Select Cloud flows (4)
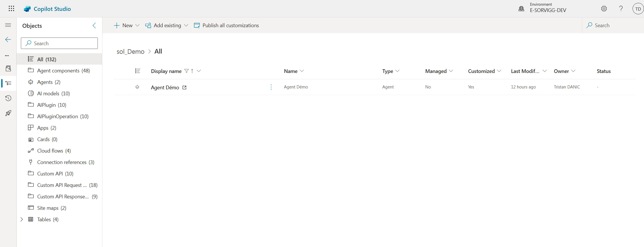 59,151
